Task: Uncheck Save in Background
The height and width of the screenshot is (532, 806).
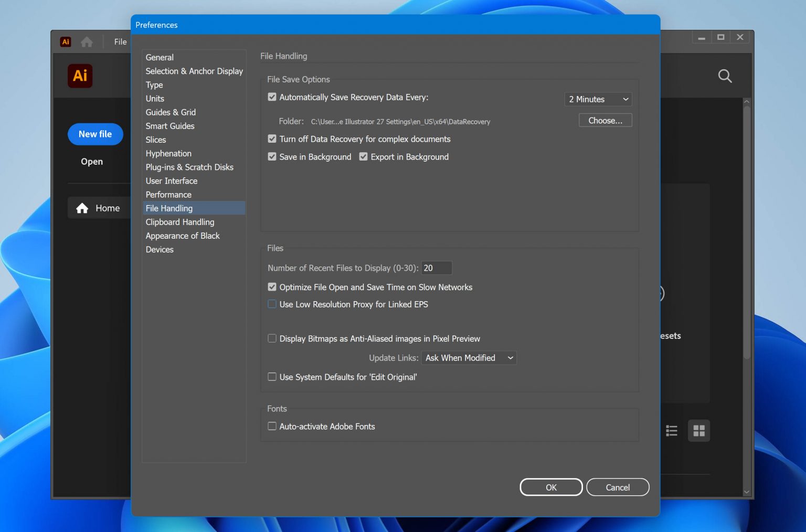Action: click(272, 156)
